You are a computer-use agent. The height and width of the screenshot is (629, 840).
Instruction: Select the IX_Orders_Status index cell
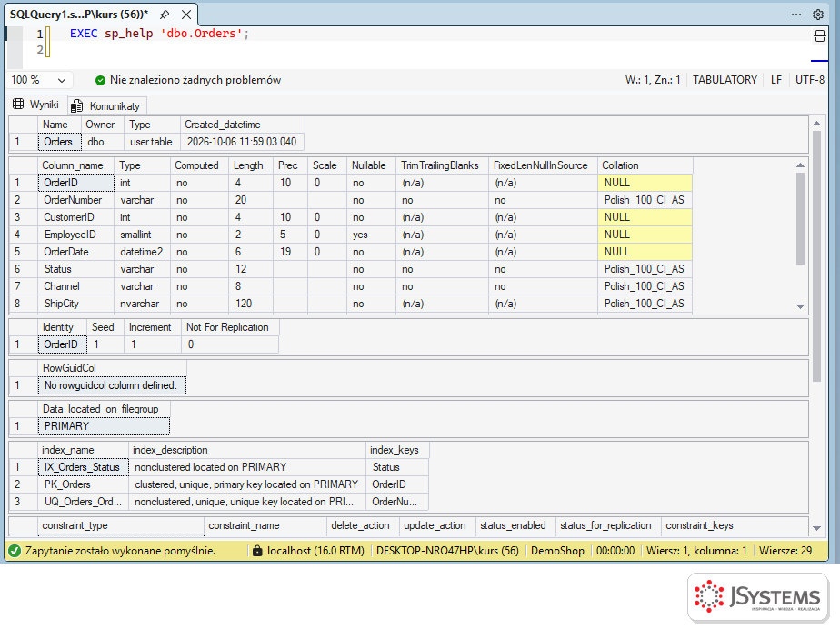pyautogui.click(x=83, y=467)
